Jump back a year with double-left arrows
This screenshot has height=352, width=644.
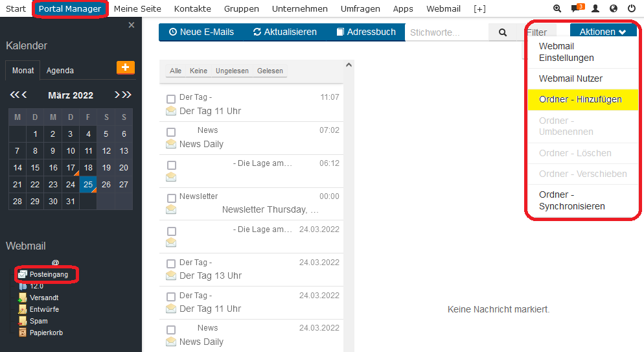[14, 95]
